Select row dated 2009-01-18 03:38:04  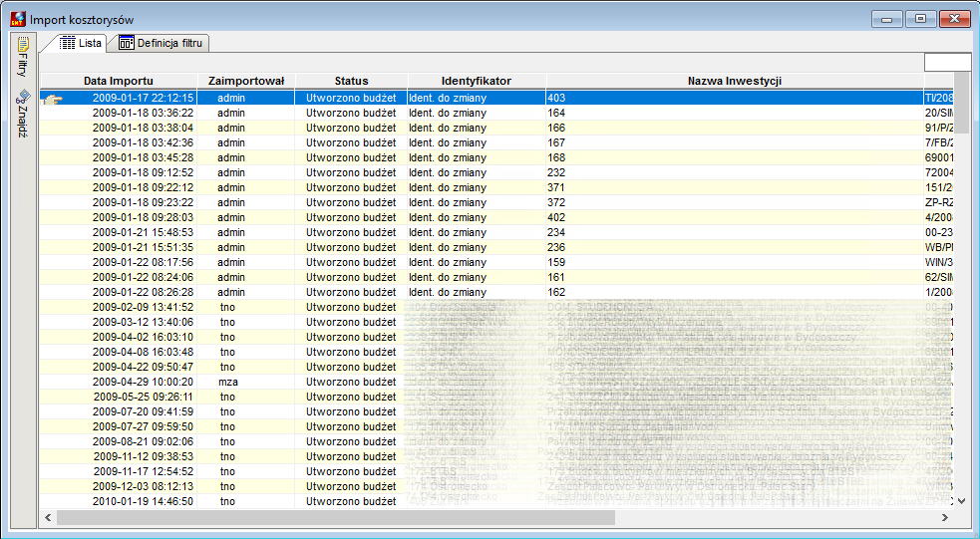point(496,129)
